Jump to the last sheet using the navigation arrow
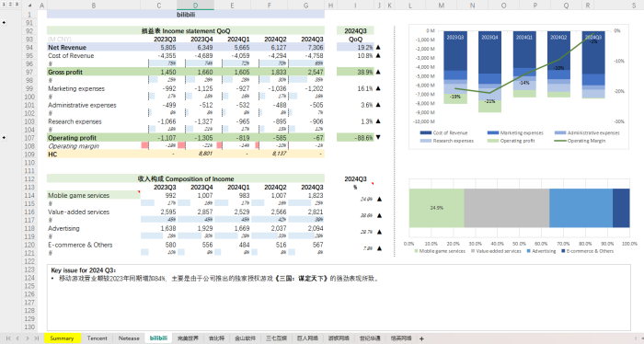This screenshot has height=344, width=644. pyautogui.click(x=37, y=338)
